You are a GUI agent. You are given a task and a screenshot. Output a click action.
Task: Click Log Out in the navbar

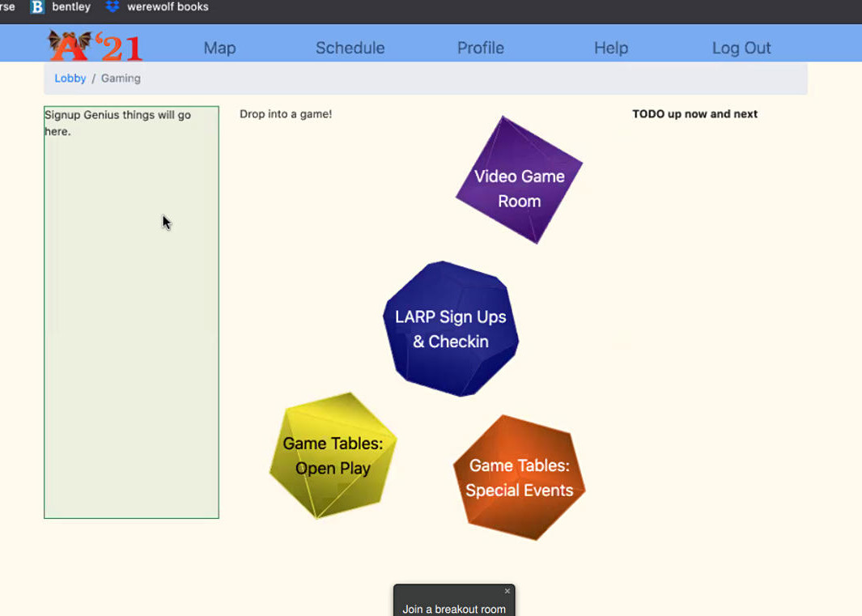pyautogui.click(x=741, y=48)
